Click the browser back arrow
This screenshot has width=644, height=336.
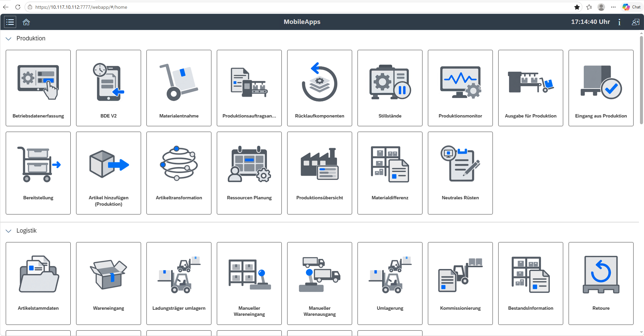[x=6, y=7]
